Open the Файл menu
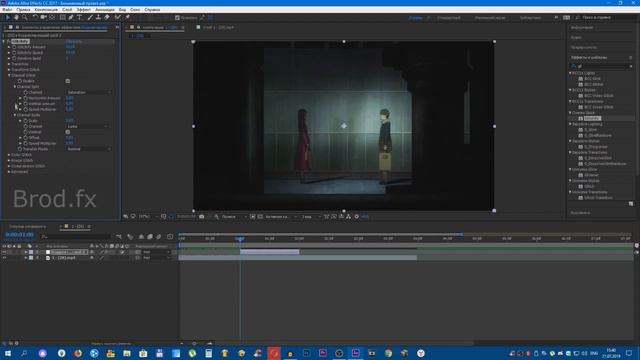 [x=7, y=9]
